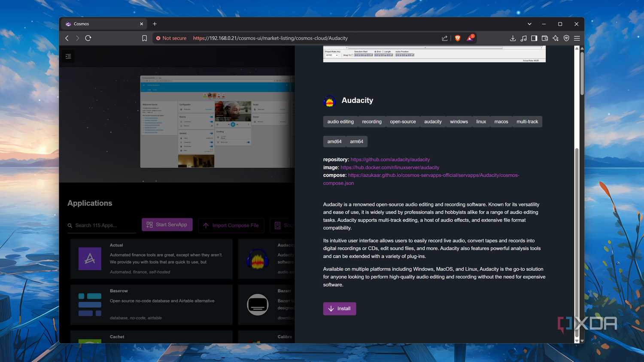This screenshot has width=644, height=362.
Task: Click the open-source tag
Action: tap(403, 122)
